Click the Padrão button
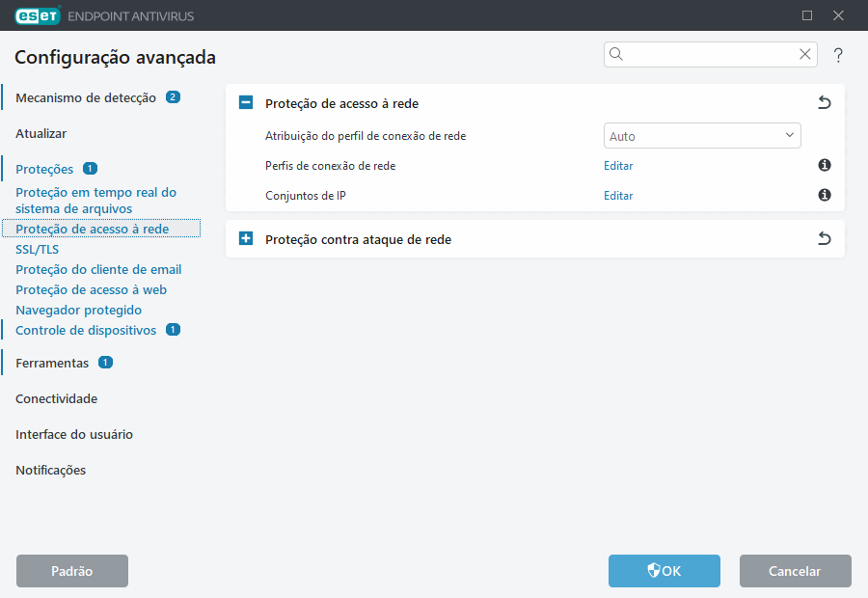868x598 pixels. pos(72,571)
